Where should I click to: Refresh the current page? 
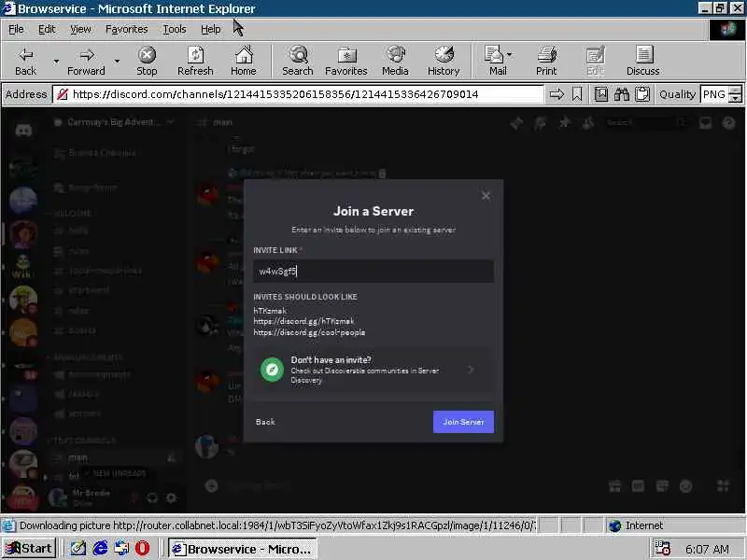(195, 61)
